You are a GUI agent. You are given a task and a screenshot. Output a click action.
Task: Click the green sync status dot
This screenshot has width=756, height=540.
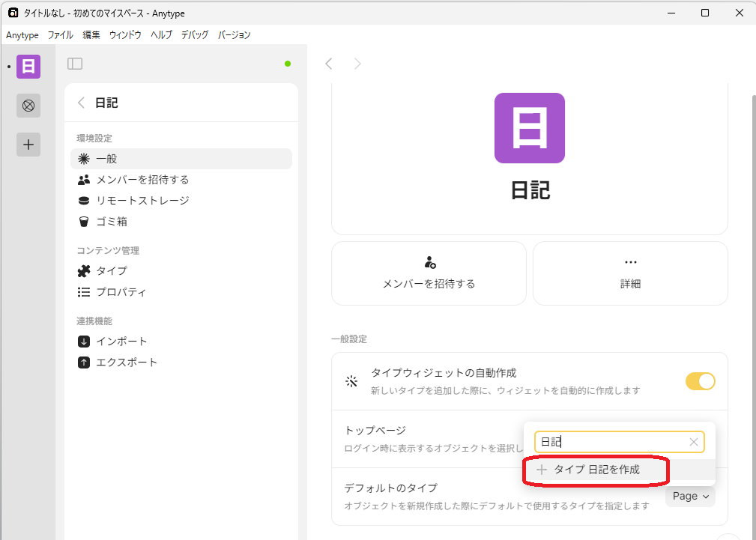(288, 64)
